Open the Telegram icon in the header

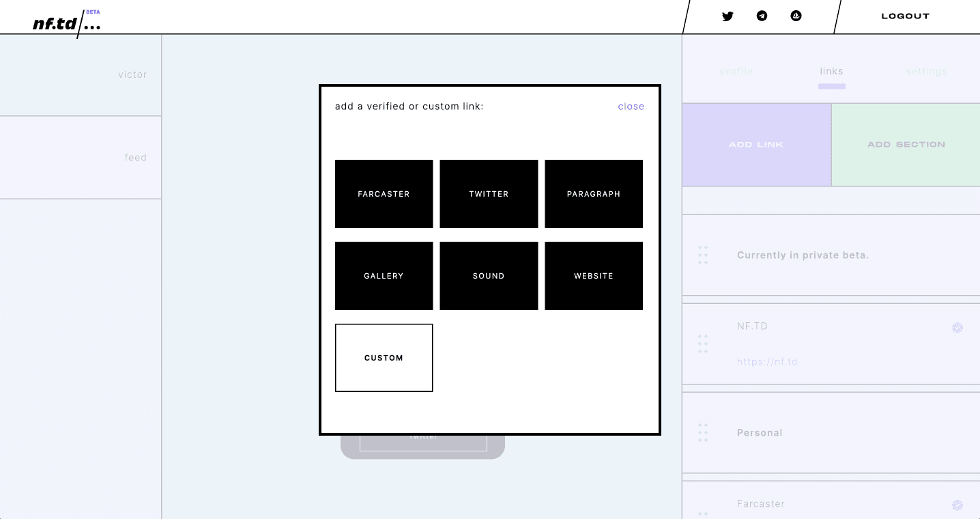[762, 16]
